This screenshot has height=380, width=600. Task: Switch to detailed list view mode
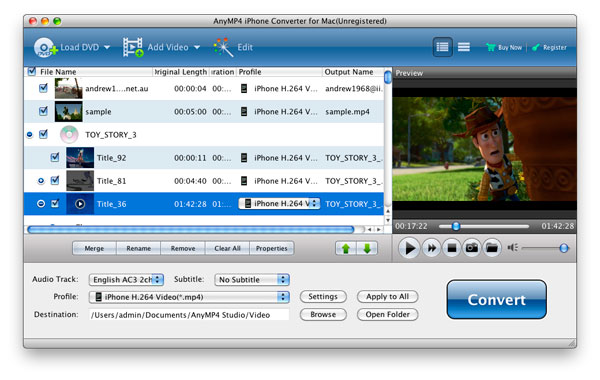[x=442, y=47]
